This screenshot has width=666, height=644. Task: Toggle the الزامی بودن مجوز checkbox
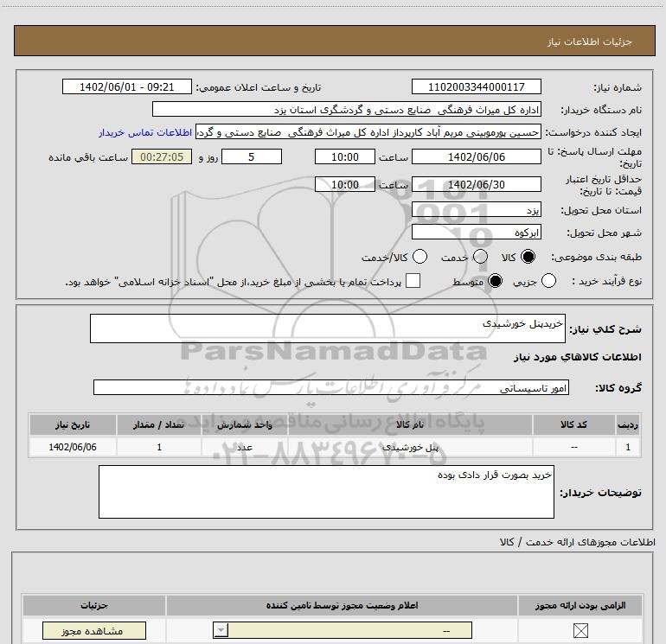pos(580,630)
